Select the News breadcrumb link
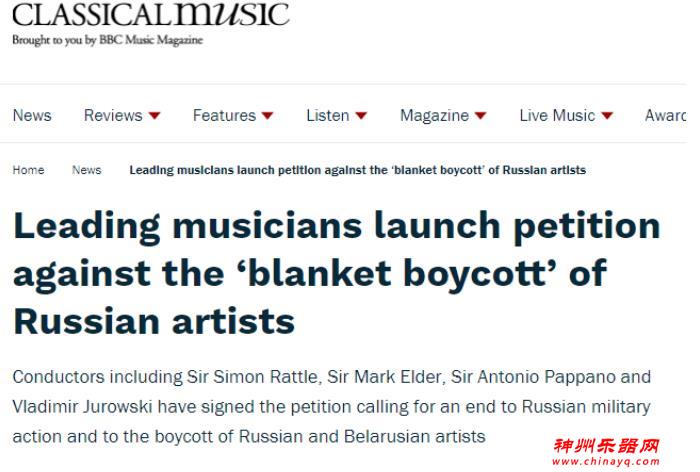700x472 pixels. coord(87,170)
